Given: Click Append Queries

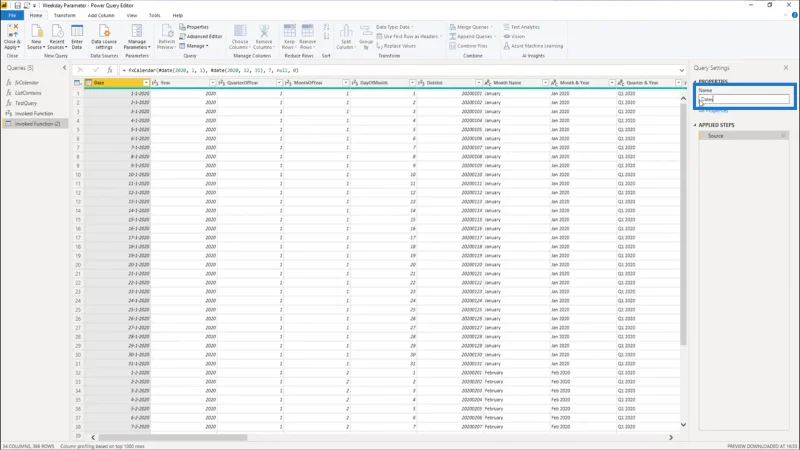Looking at the screenshot, I should point(472,36).
